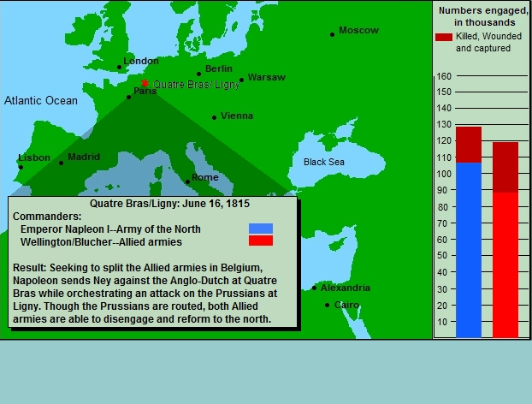
Task: Click the 10 axis value
Action: [442, 322]
